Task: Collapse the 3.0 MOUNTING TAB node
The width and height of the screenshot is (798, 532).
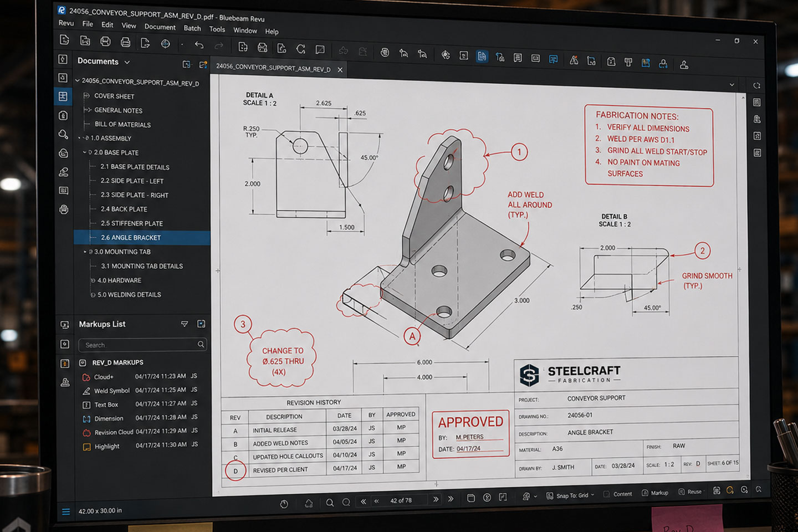Action: (85, 252)
